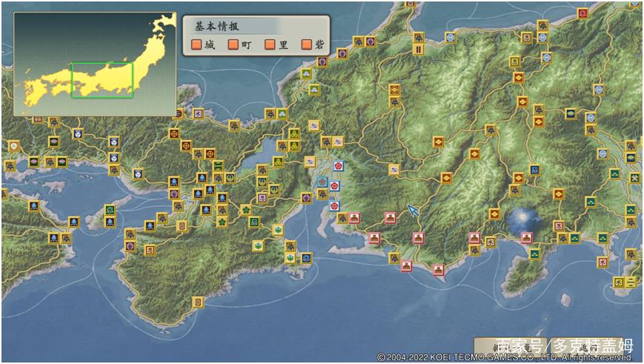Select the blue swirl icon on the Shima peninsula
The height and width of the screenshot is (364, 644).
pos(306,258)
